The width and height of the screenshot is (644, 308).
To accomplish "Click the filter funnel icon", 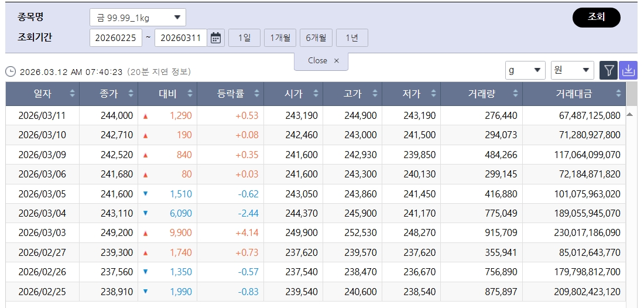I will 608,70.
